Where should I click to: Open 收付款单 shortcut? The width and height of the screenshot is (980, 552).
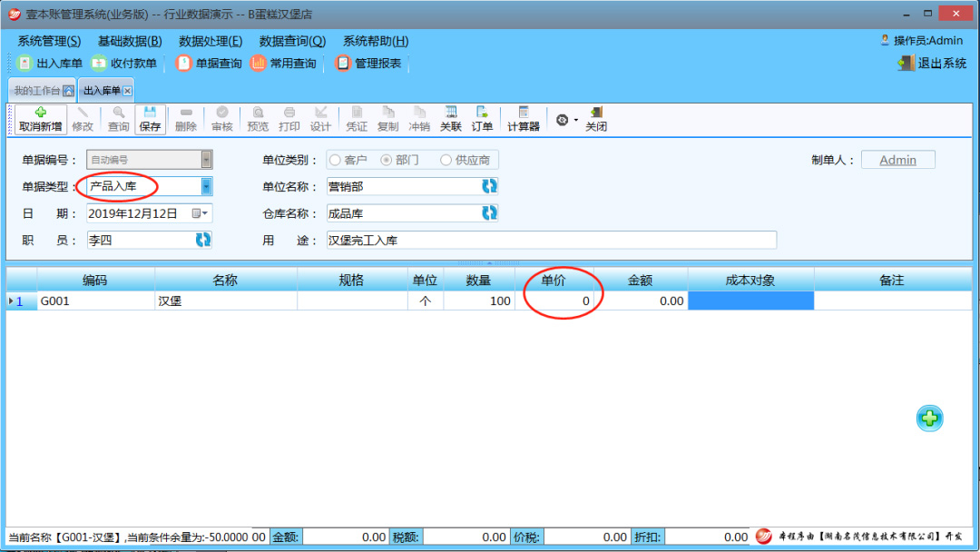[x=123, y=64]
